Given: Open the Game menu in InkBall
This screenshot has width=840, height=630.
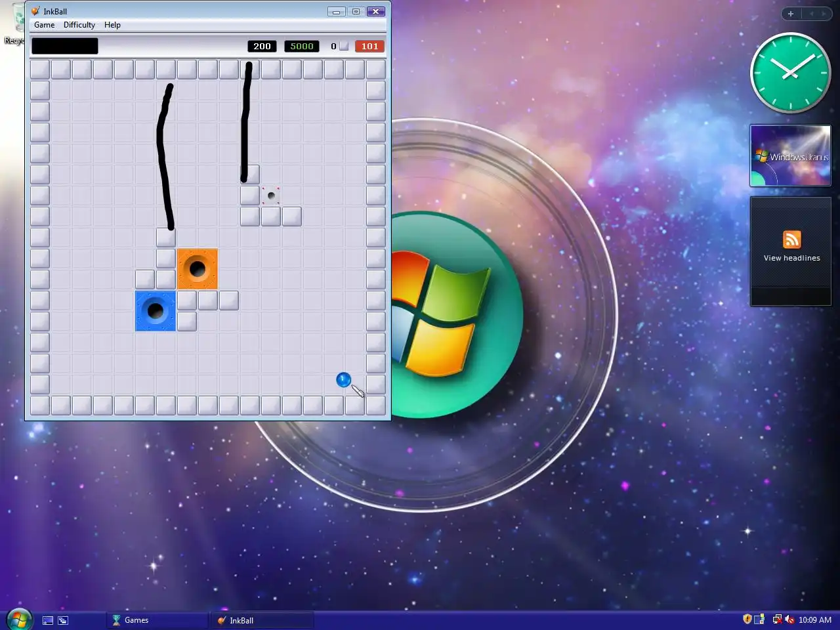Looking at the screenshot, I should point(45,25).
